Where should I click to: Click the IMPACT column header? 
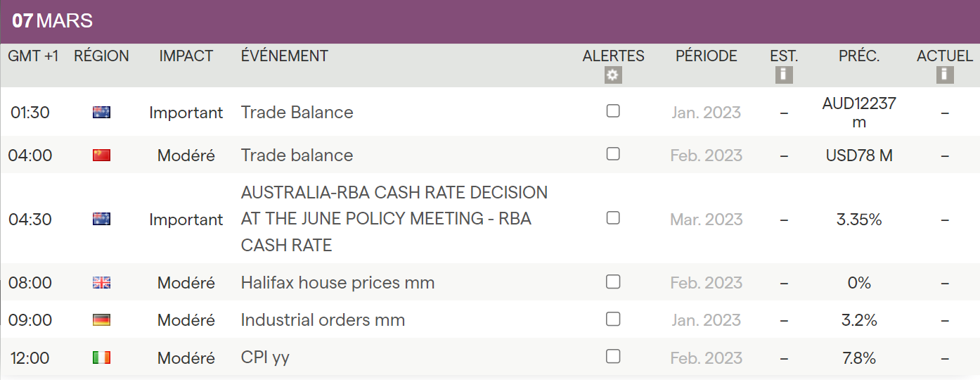(186, 56)
